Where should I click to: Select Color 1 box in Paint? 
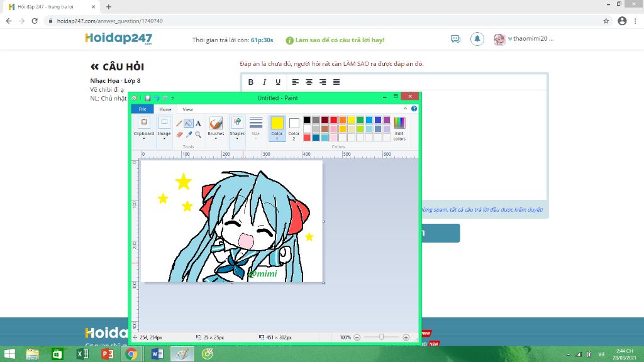(277, 128)
